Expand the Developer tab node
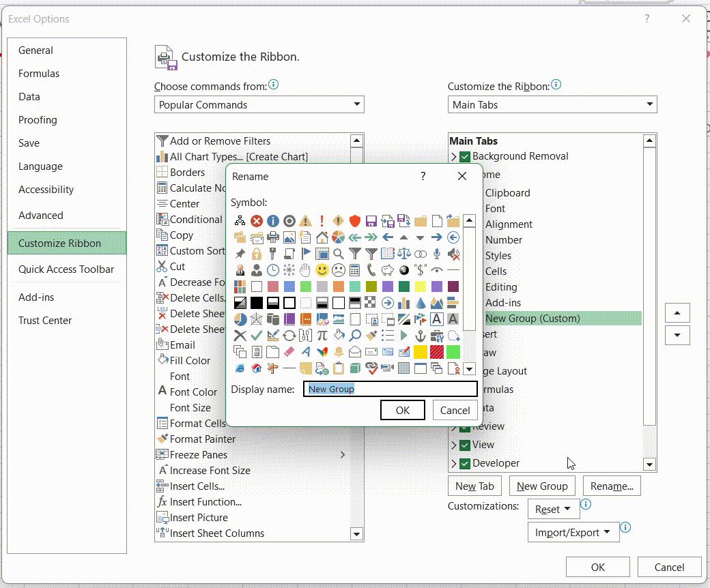The width and height of the screenshot is (710, 588). coord(454,464)
